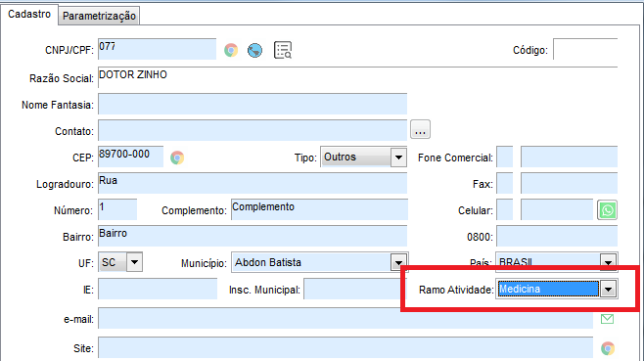Click the Chrome icon beside the Site field
Viewport: 644px width, 361px height.
click(608, 348)
